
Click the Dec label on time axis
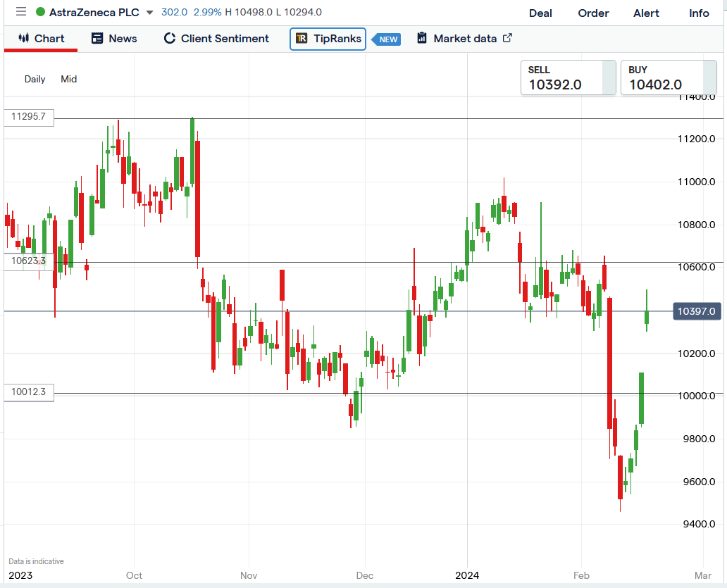(x=364, y=575)
